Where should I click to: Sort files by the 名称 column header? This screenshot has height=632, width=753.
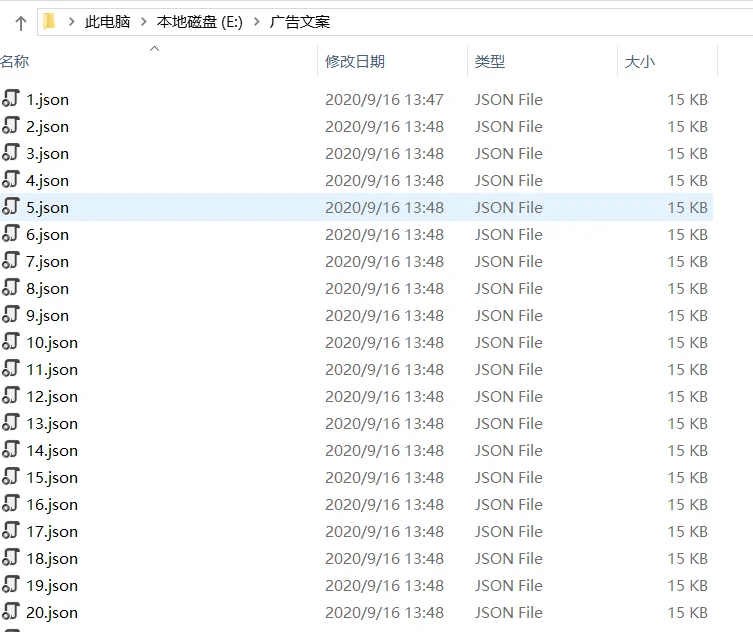tap(14, 61)
